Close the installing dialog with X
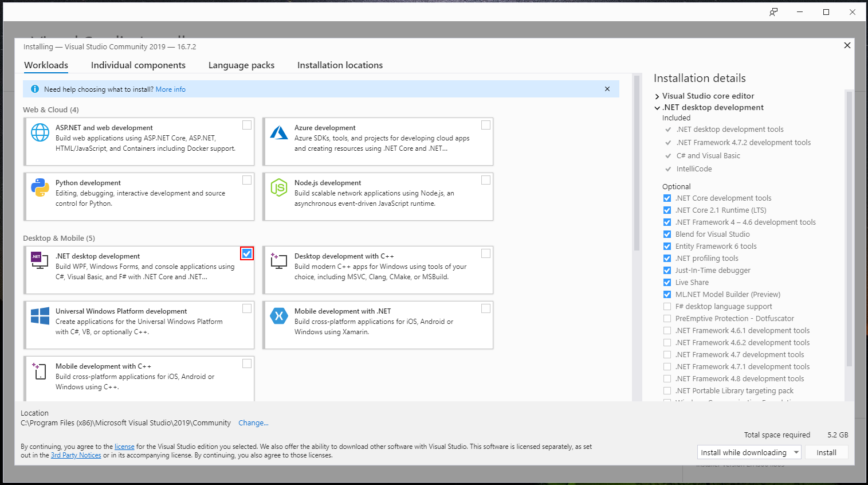Image resolution: width=868 pixels, height=485 pixels. coord(847,45)
